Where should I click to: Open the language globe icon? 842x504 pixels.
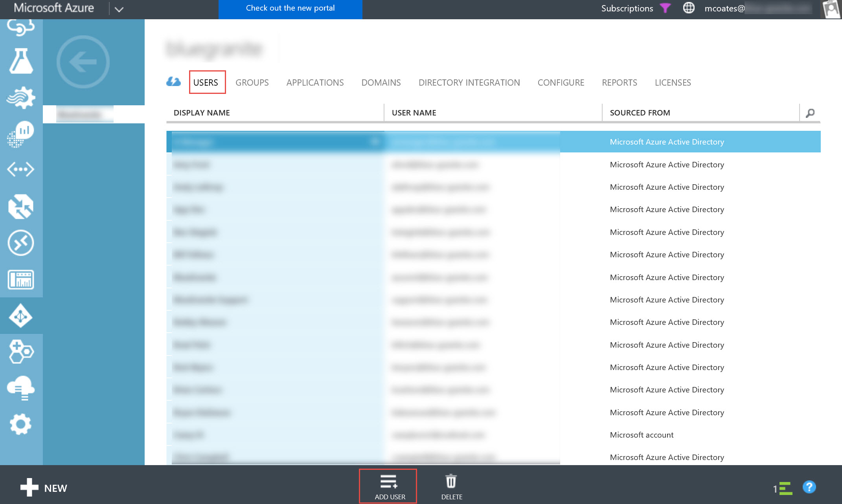coord(689,8)
